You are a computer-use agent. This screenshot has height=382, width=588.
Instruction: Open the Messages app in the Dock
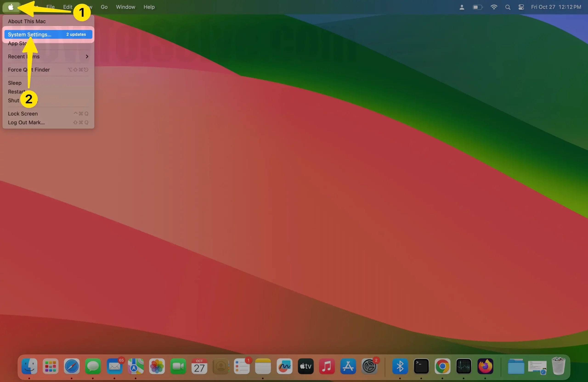93,366
